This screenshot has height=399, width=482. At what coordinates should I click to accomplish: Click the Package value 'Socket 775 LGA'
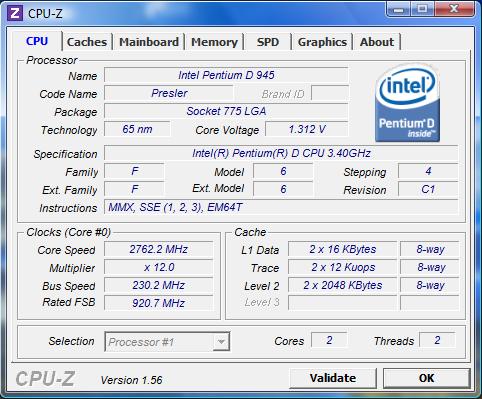(x=226, y=111)
